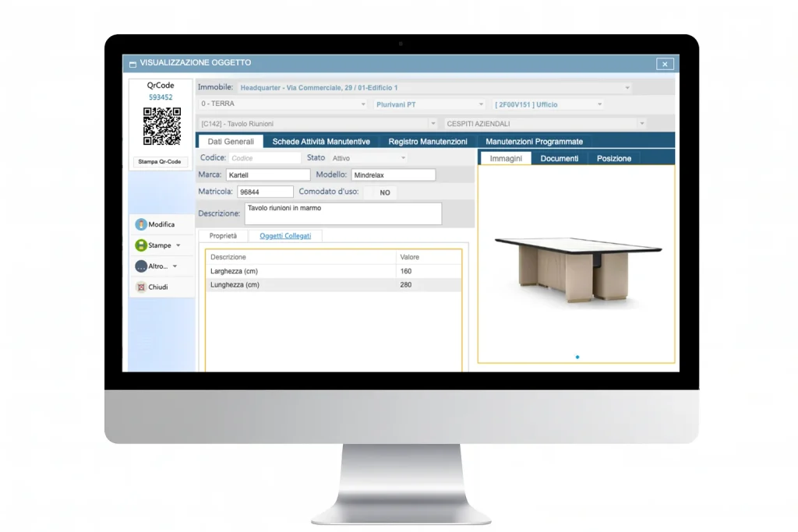798x532 pixels.
Task: Switch to the Posizione tab
Action: click(x=614, y=158)
